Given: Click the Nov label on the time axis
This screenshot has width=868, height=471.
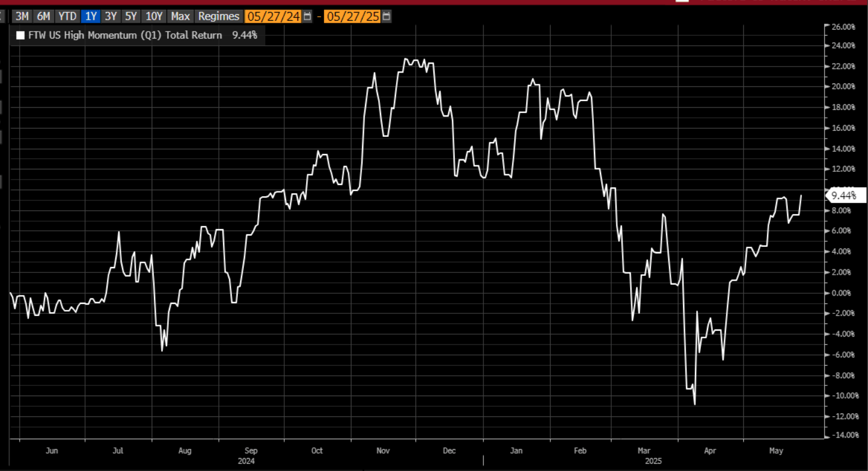Looking at the screenshot, I should [x=383, y=451].
